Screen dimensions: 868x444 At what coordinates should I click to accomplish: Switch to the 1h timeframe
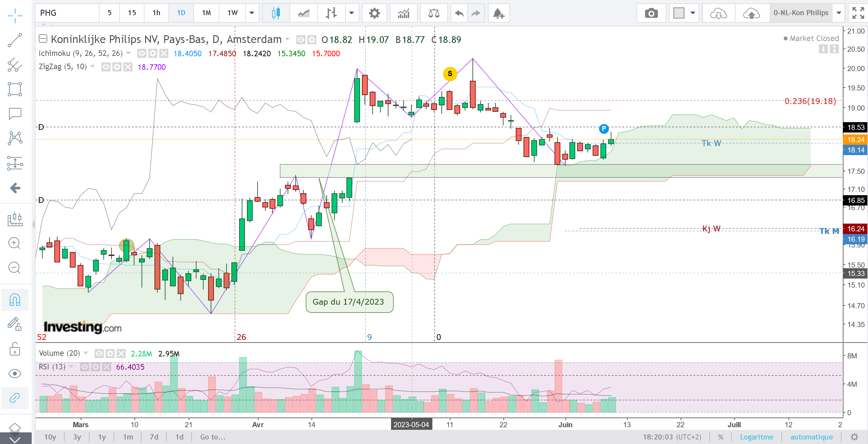[x=156, y=13]
